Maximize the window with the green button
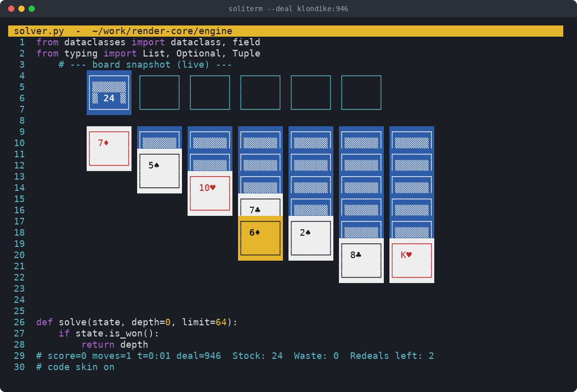Screen dimensions: 577x392 pyautogui.click(x=32, y=9)
